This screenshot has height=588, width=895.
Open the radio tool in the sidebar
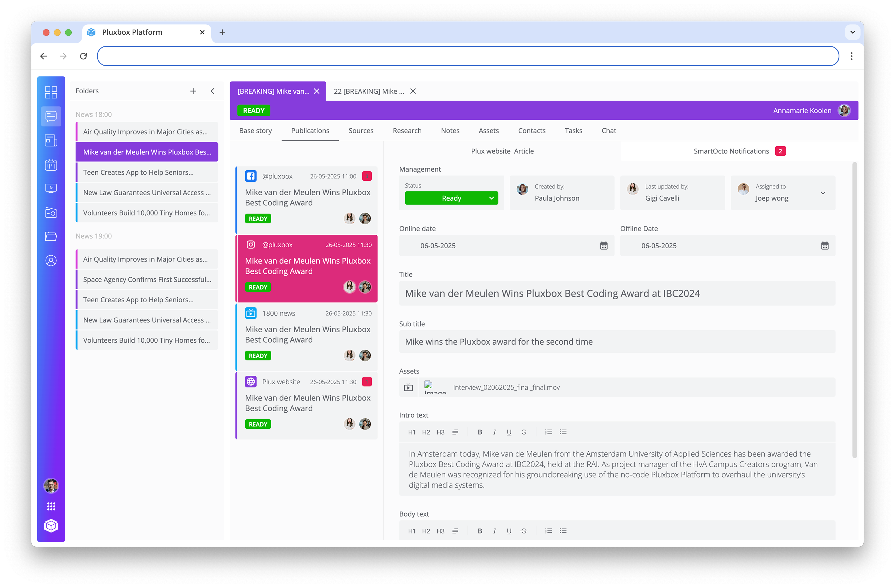[51, 212]
